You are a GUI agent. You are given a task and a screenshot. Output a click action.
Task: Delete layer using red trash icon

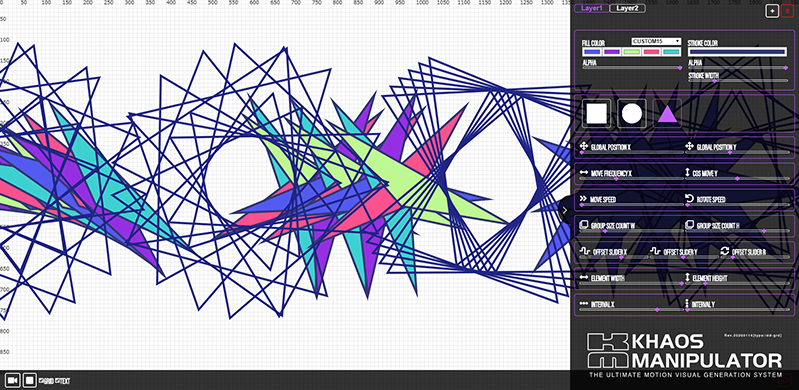coord(787,11)
